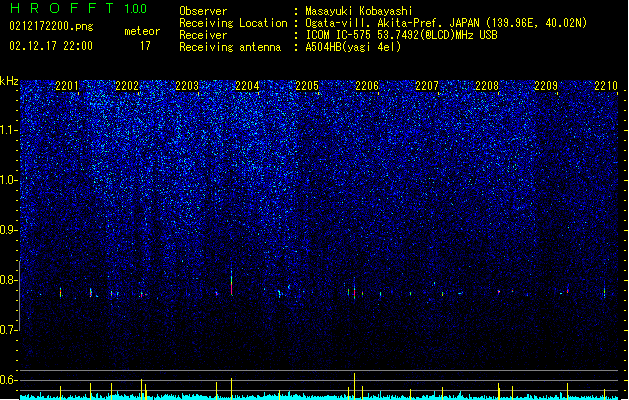Click the 'Receiving antenna' field label

coord(230,47)
